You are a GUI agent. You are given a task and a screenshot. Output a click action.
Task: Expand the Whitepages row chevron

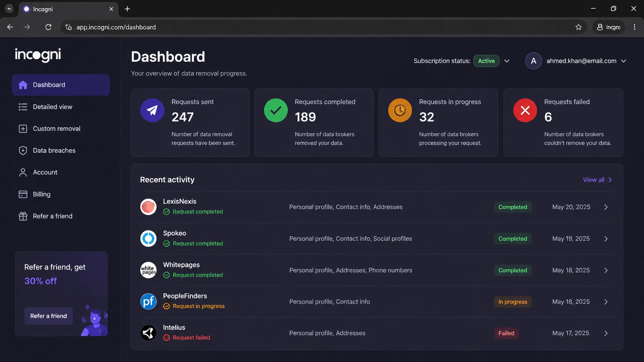click(606, 270)
